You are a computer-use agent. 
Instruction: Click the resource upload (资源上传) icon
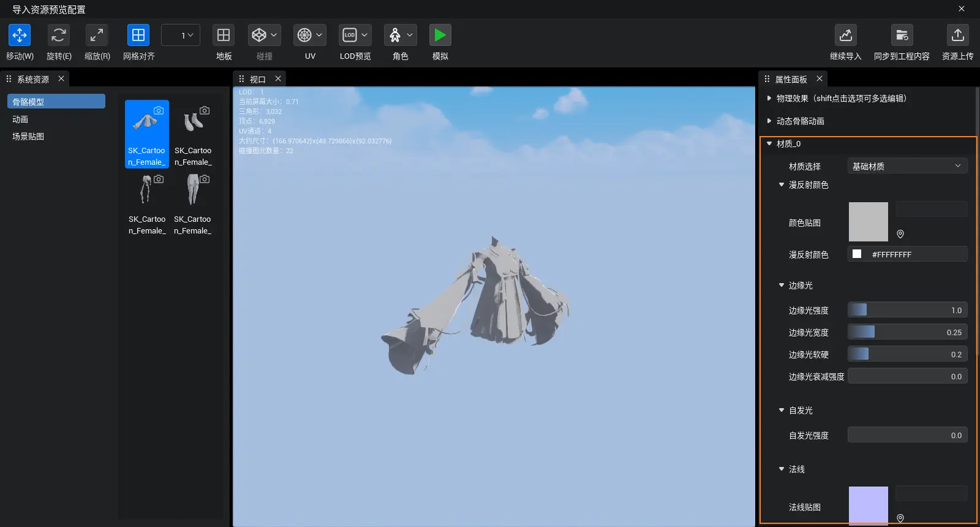click(x=958, y=35)
